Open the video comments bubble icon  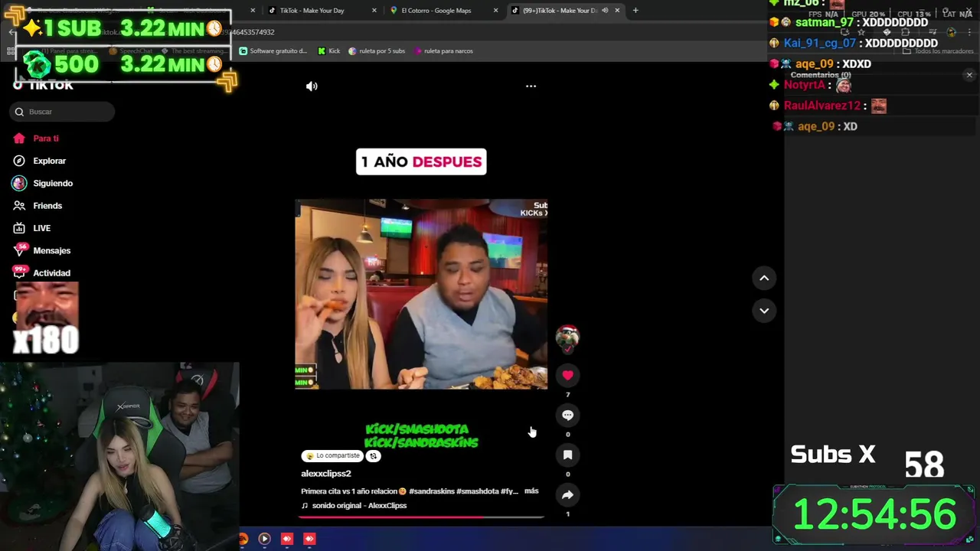pos(567,415)
